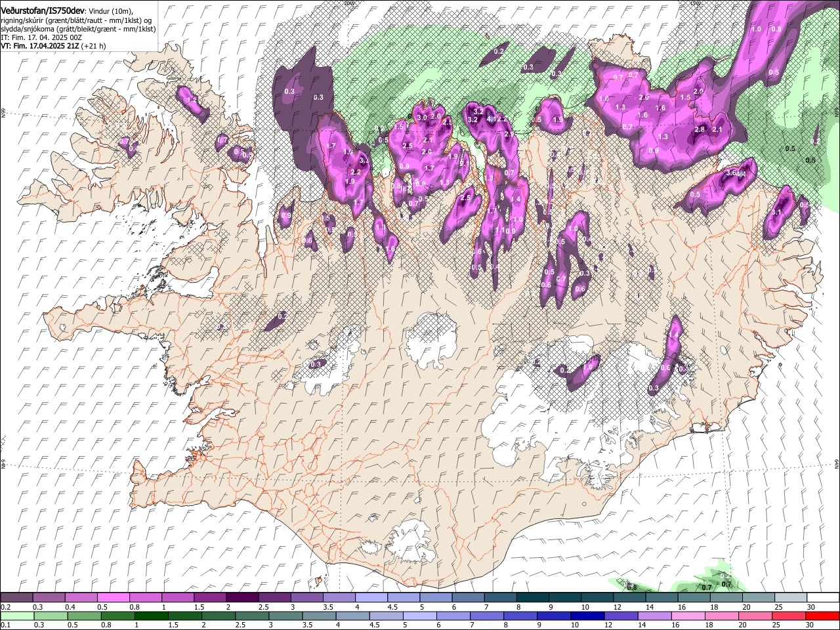
Task: Select the darkest purple swatch between 2 and 2.5
Action: tap(241, 597)
